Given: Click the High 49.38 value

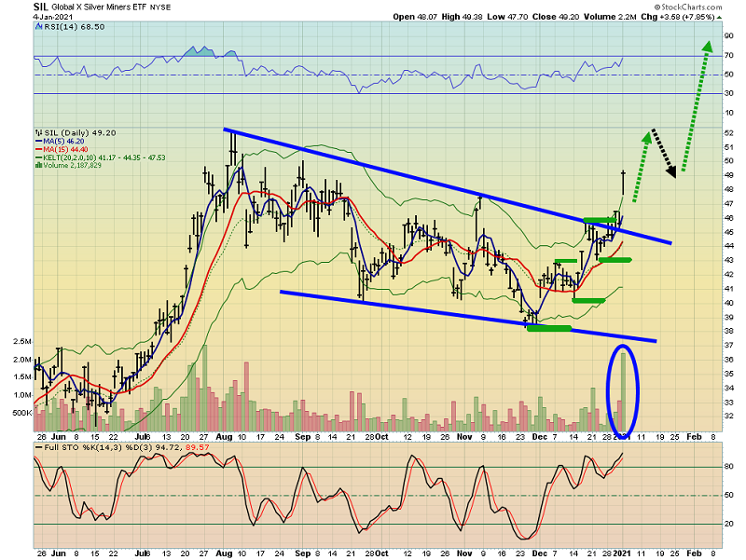Looking at the screenshot, I should 462,17.
